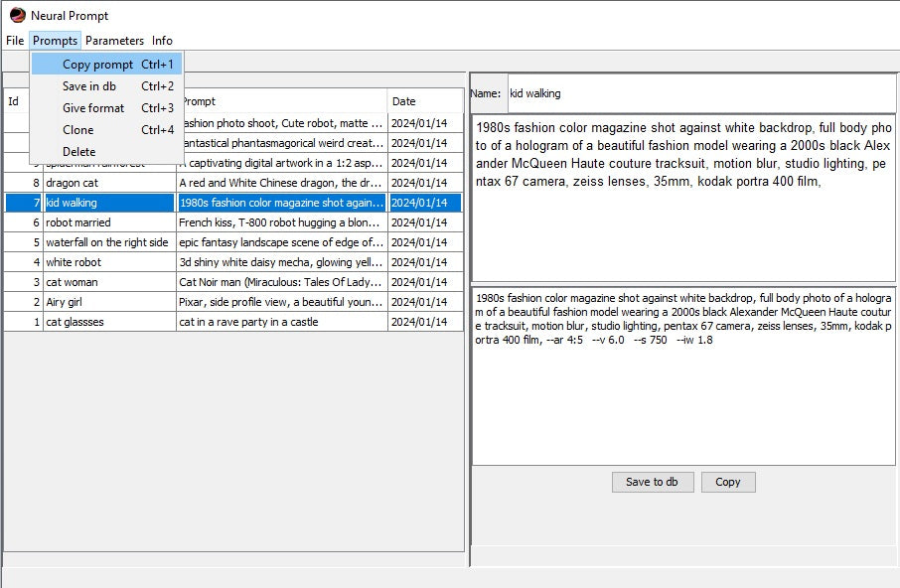Click inside the upper prompt text area
This screenshot has width=900, height=588.
682,219
